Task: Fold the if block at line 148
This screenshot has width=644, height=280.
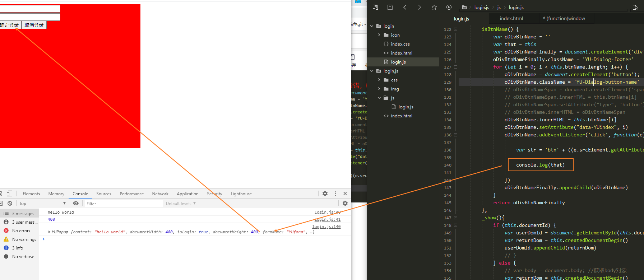Action: (x=455, y=225)
